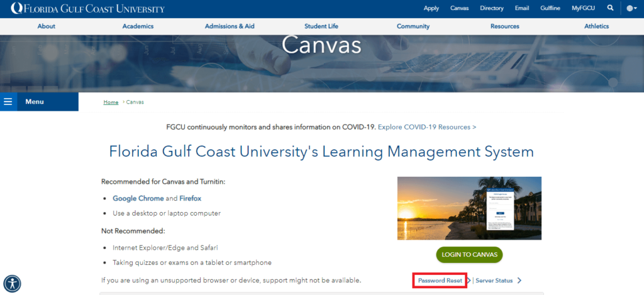Click the 'Not Recommended:' heading text
Viewport: 644px width, 295px height.
[133, 231]
